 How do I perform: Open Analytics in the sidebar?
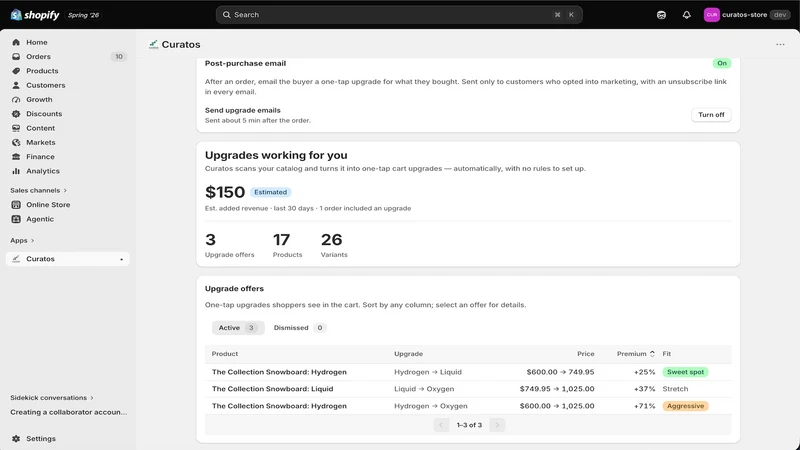[x=67, y=171]
